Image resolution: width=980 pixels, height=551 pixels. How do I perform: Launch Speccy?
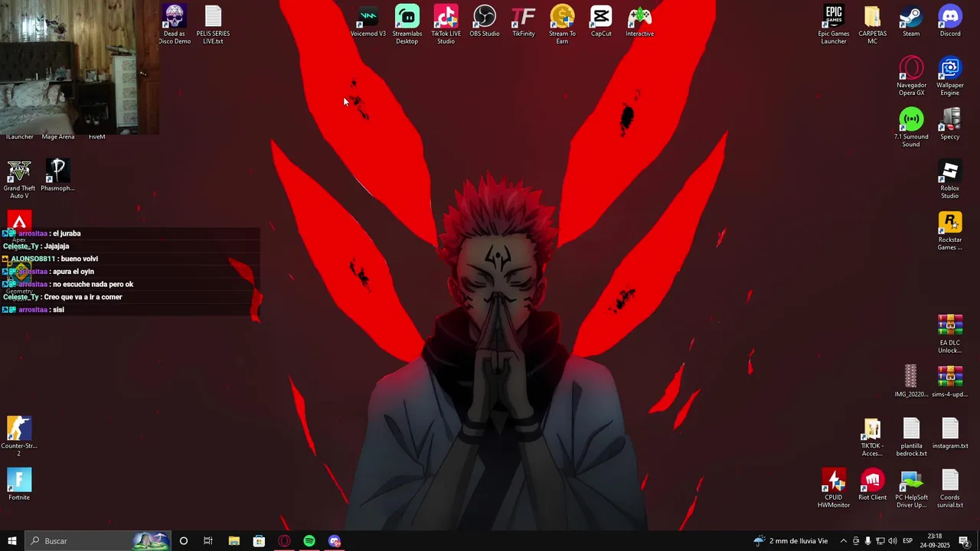pos(950,124)
